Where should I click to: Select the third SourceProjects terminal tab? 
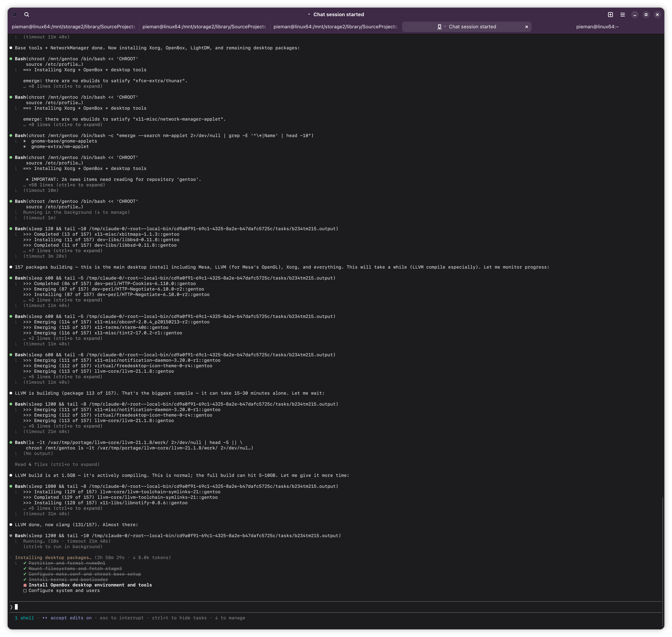335,27
